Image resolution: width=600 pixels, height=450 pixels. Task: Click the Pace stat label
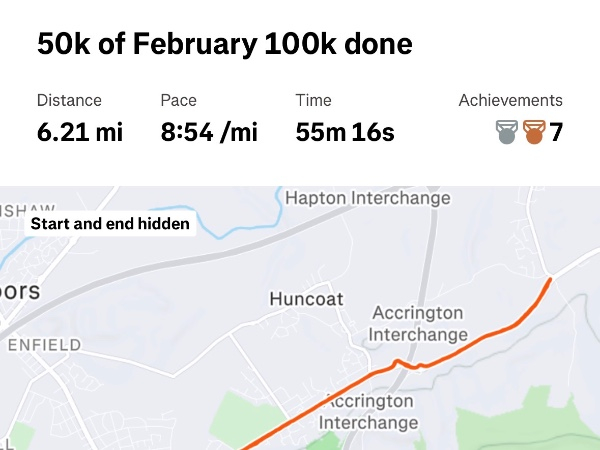coord(178,100)
